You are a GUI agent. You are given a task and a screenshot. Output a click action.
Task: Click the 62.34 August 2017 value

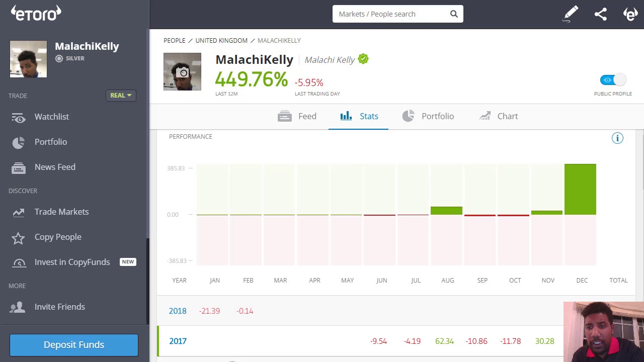(444, 341)
